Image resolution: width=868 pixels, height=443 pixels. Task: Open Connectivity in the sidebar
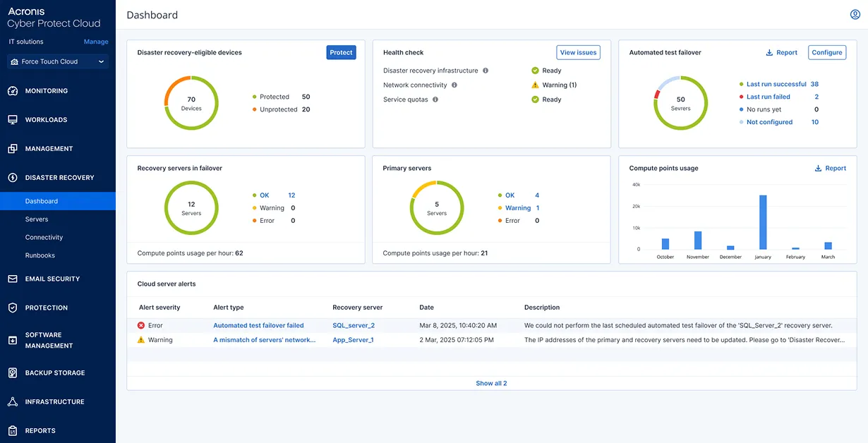(44, 238)
